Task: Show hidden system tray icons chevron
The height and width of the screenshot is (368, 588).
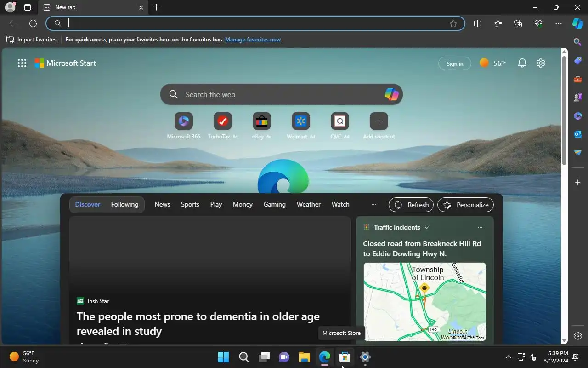Action: [x=508, y=357]
